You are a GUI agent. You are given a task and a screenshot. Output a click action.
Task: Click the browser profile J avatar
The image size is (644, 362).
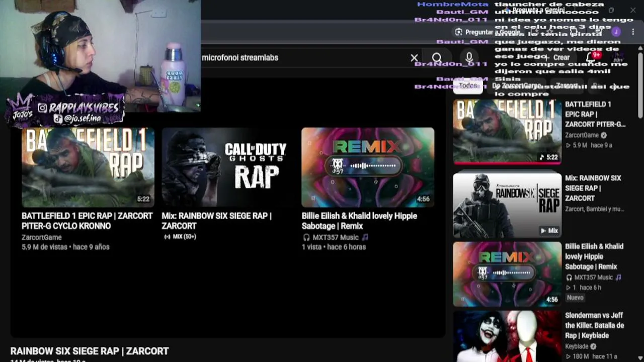pos(616,32)
